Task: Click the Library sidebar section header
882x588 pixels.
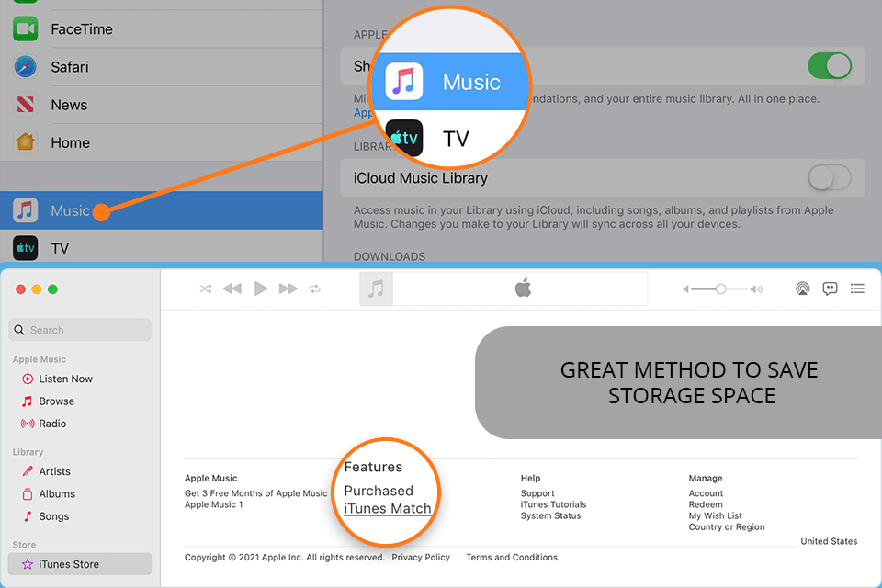Action: (x=28, y=452)
